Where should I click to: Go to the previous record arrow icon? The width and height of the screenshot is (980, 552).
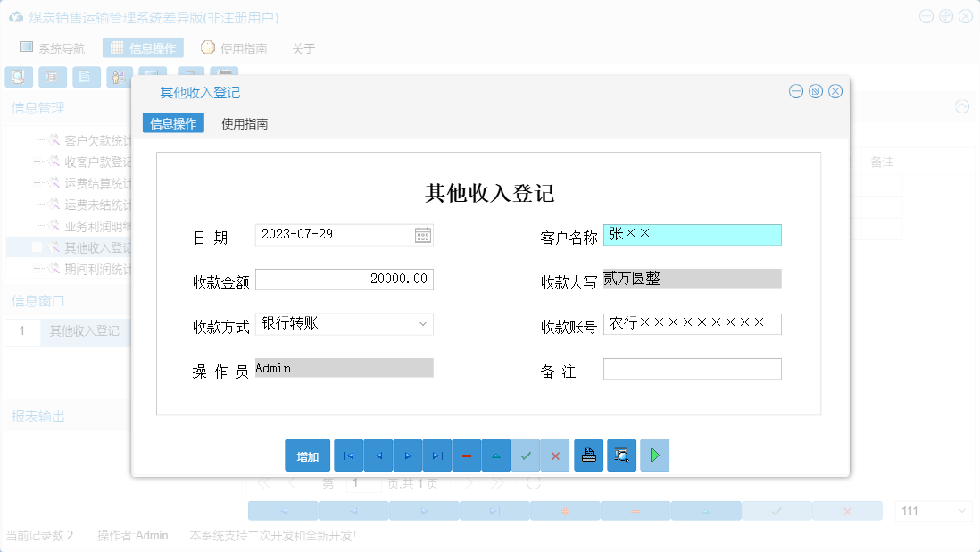point(378,455)
